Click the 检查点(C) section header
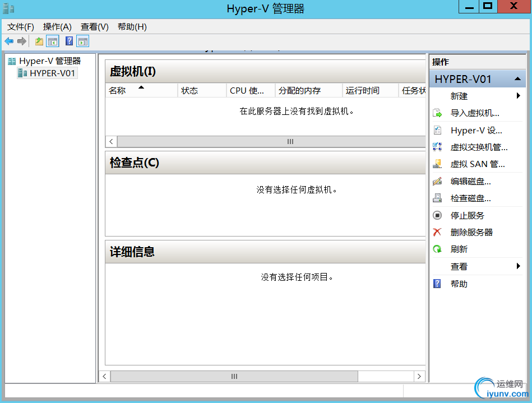 [265, 163]
